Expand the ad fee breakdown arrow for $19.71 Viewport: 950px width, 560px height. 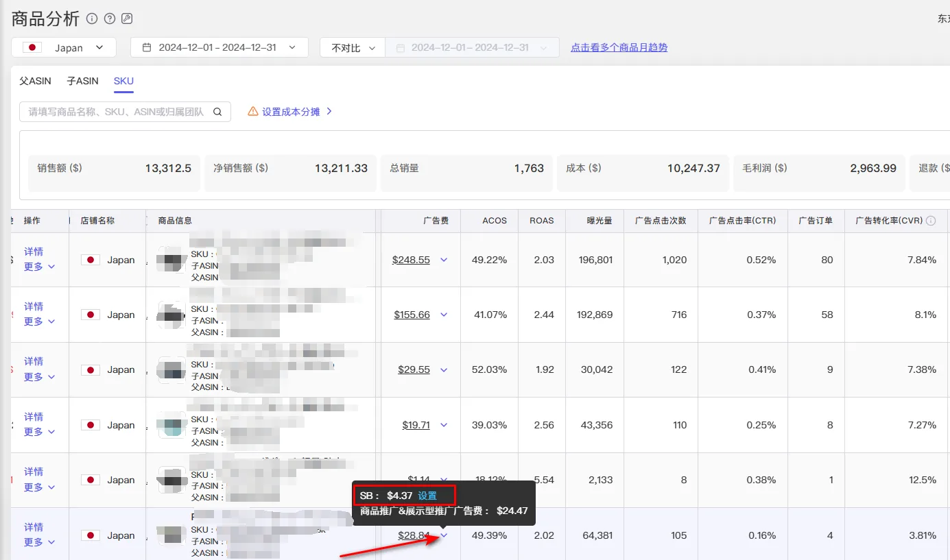tap(444, 425)
